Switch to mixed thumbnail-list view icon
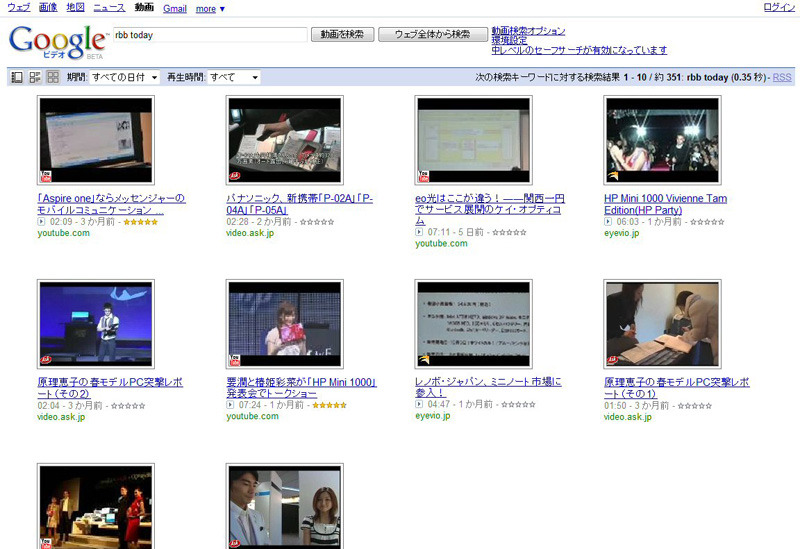This screenshot has width=800, height=549. [35, 77]
